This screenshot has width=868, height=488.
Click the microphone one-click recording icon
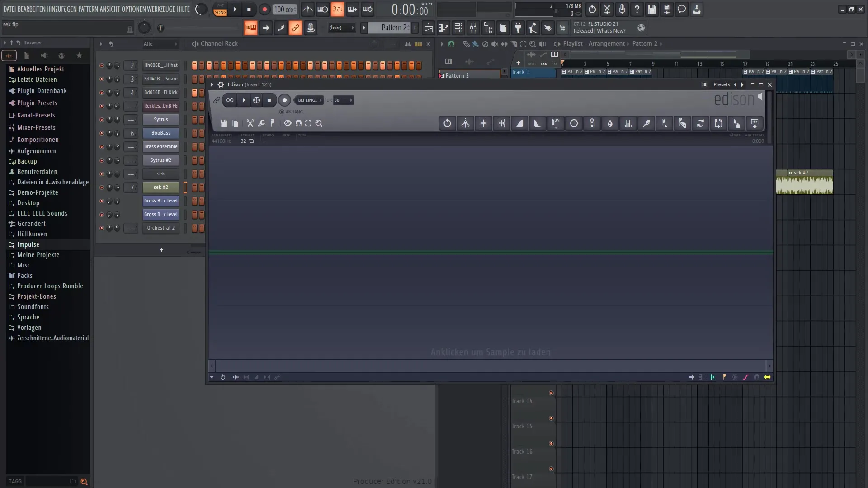click(622, 9)
